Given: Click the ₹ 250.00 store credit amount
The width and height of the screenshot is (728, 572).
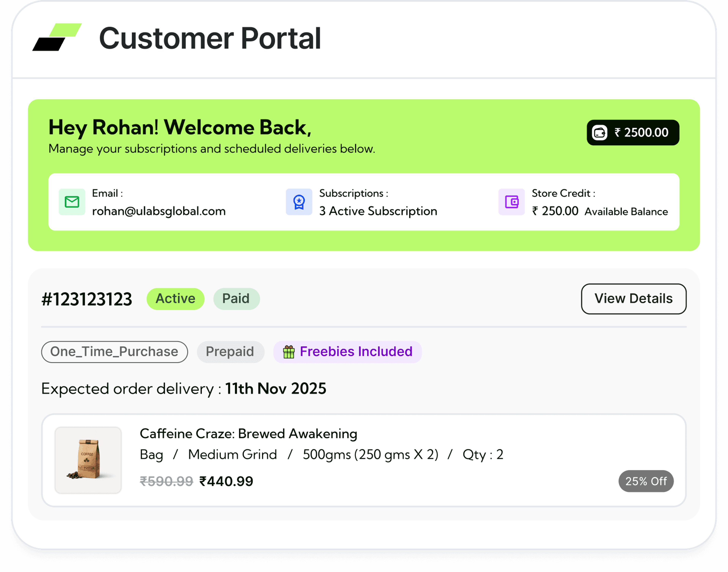Looking at the screenshot, I should [556, 211].
